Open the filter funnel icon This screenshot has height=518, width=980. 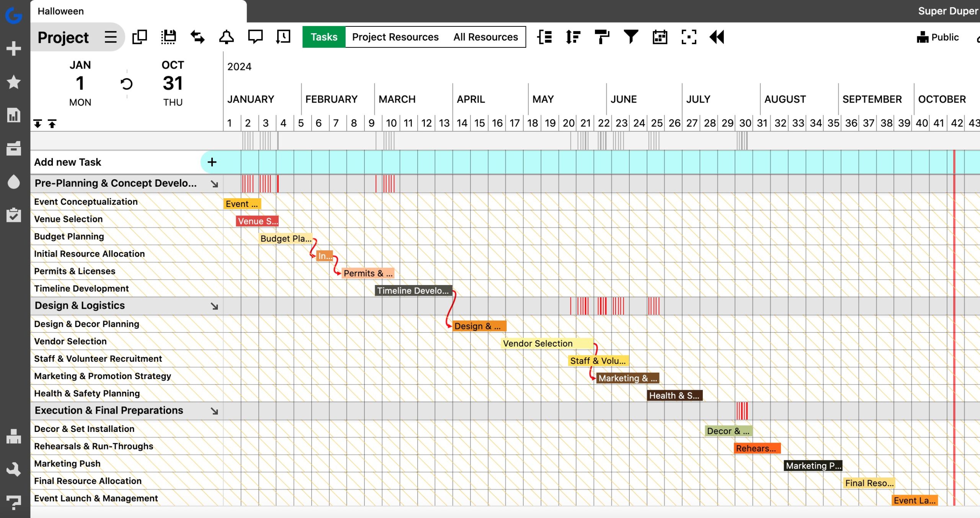coord(631,37)
